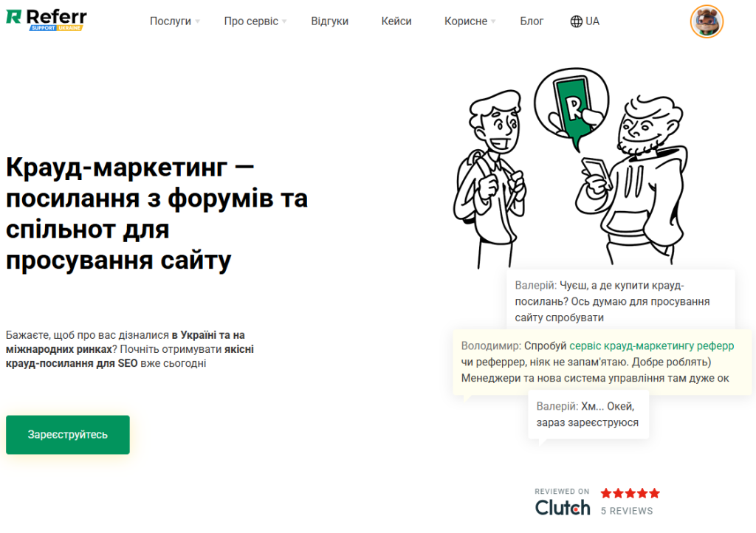Screen dimensions: 756x533
Task: Click Валерій's first chat message bubble
Action: point(621,300)
